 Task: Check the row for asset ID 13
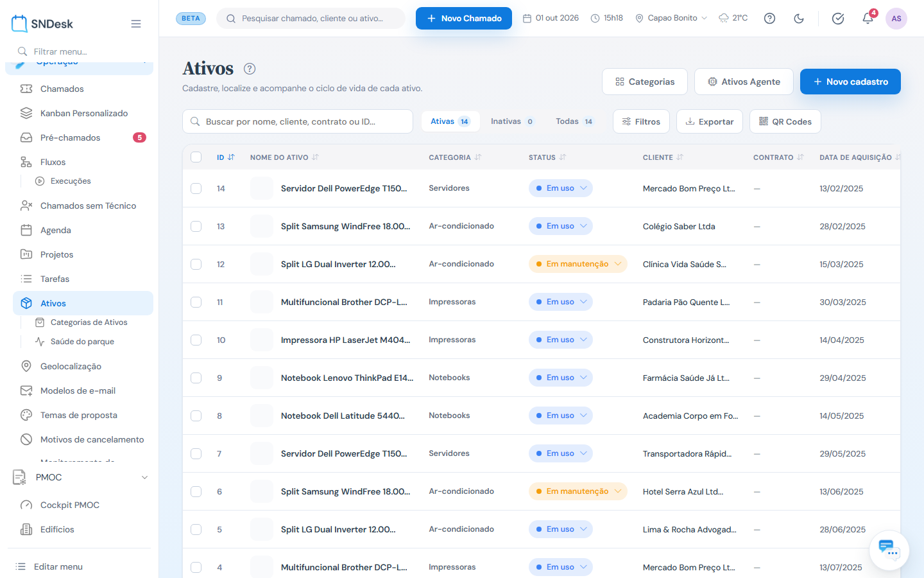196,226
